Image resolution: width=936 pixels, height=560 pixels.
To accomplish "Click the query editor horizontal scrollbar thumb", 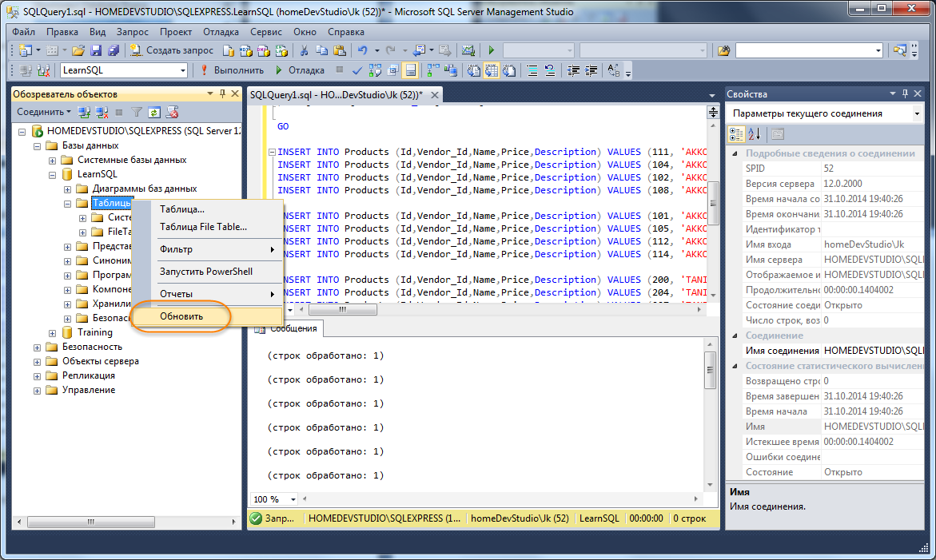I will click(343, 309).
